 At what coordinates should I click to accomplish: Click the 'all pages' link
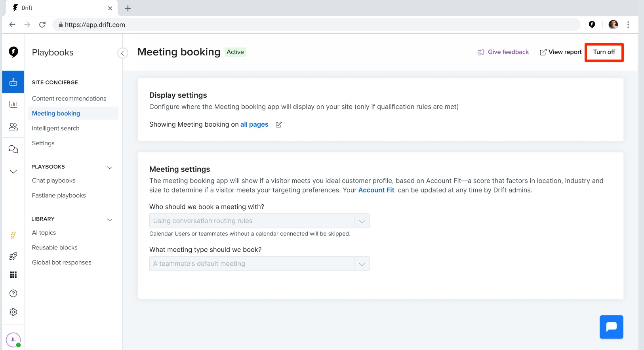(x=254, y=124)
